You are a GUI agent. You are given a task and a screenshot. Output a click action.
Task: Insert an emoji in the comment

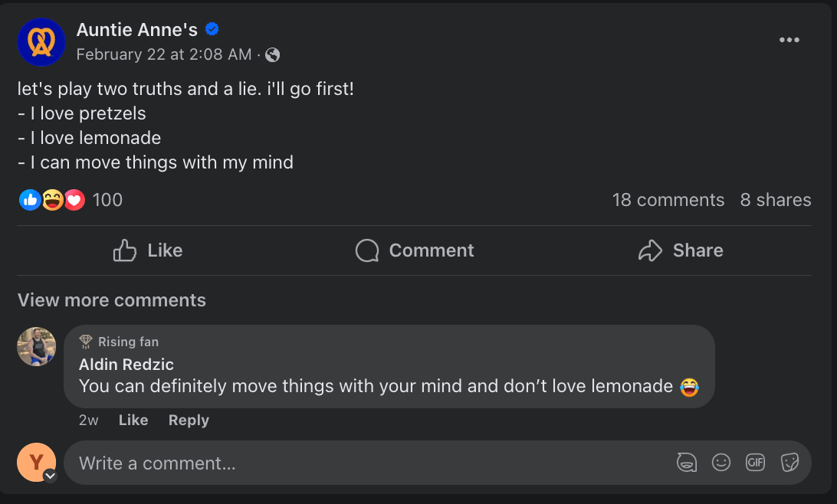click(x=720, y=463)
